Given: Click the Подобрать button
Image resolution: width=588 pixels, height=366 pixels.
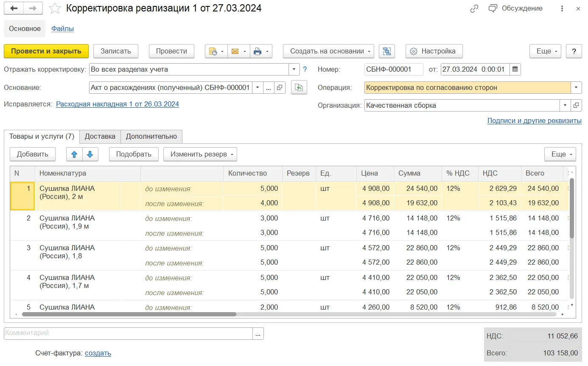Looking at the screenshot, I should coord(134,154).
